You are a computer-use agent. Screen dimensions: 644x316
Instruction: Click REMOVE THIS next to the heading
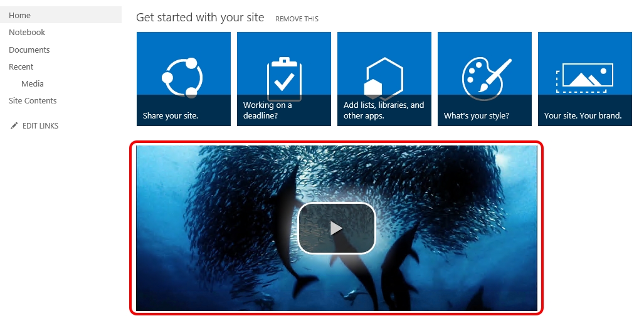pos(297,19)
